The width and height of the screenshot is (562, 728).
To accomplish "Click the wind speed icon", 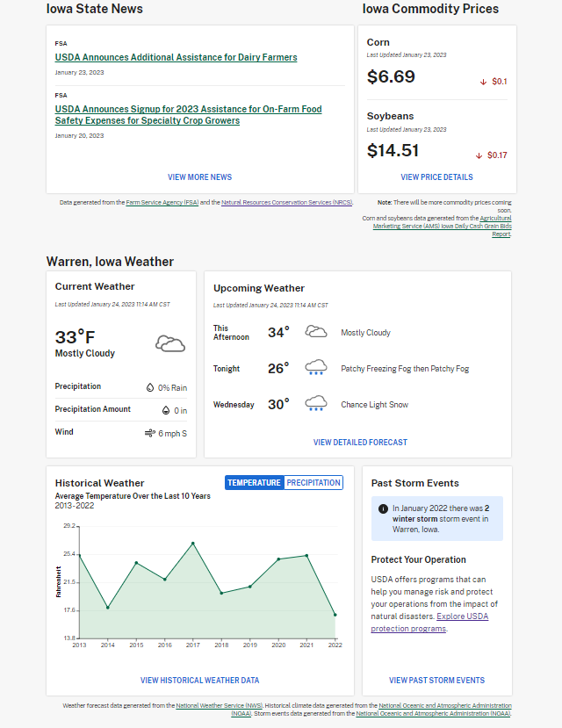I will click(x=149, y=433).
